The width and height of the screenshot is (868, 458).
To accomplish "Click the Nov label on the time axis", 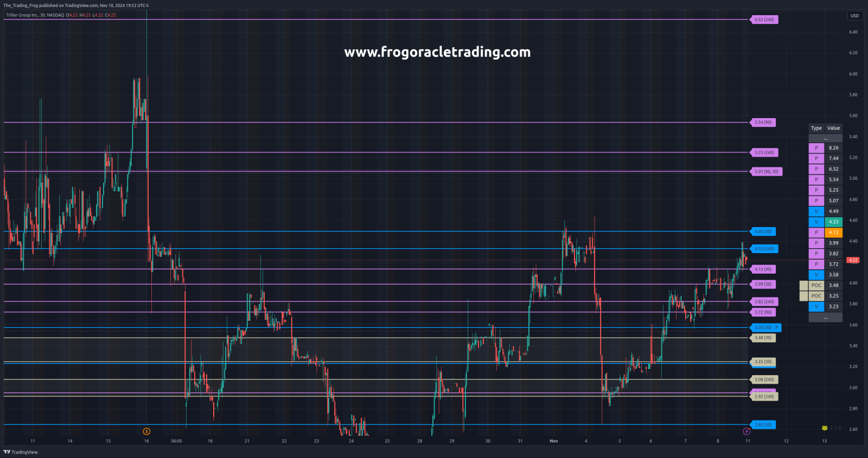I will (x=553, y=441).
